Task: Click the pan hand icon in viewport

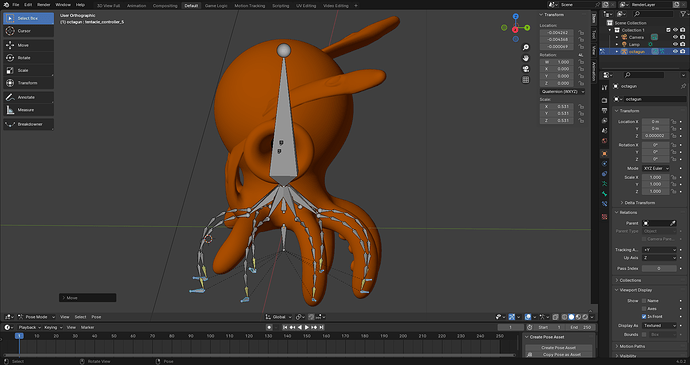Action: point(525,58)
